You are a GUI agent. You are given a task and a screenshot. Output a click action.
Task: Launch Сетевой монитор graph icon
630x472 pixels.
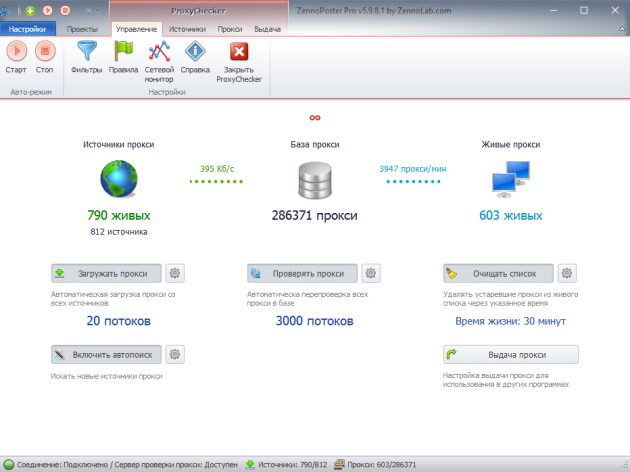click(x=159, y=52)
